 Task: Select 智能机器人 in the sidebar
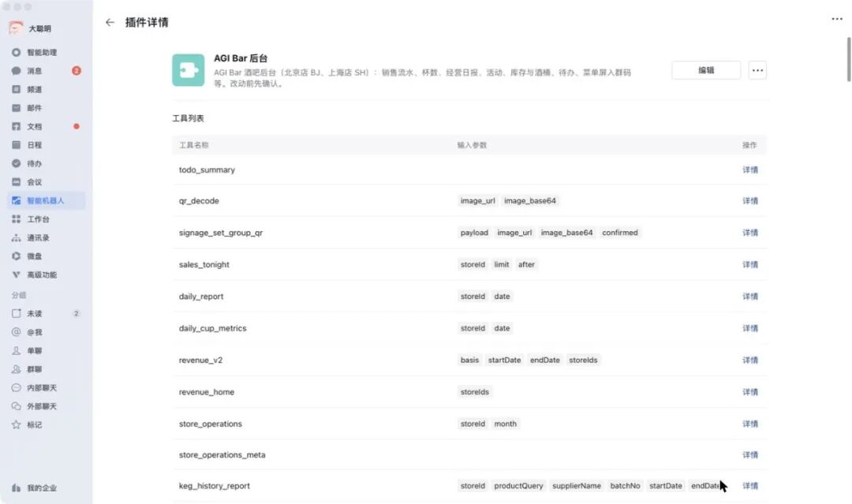point(47,200)
